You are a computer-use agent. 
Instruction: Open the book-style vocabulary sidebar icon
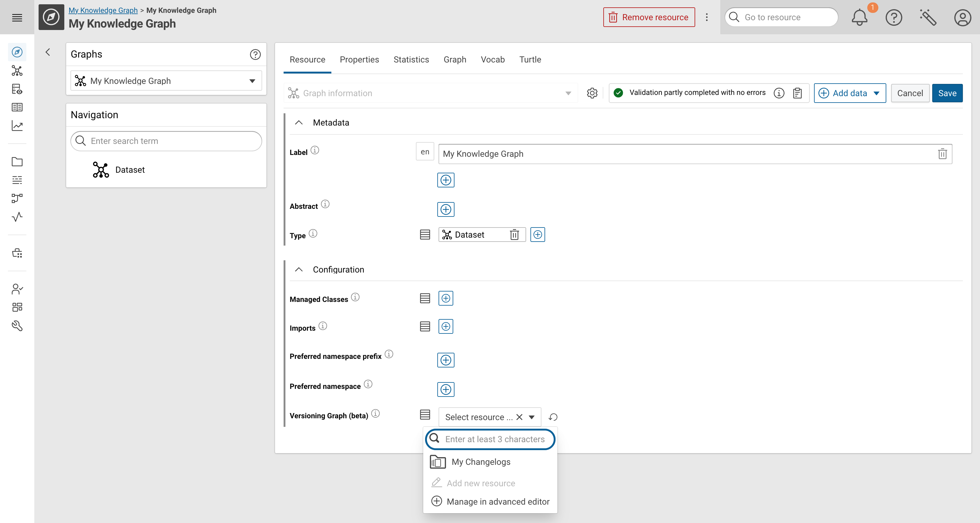click(17, 107)
